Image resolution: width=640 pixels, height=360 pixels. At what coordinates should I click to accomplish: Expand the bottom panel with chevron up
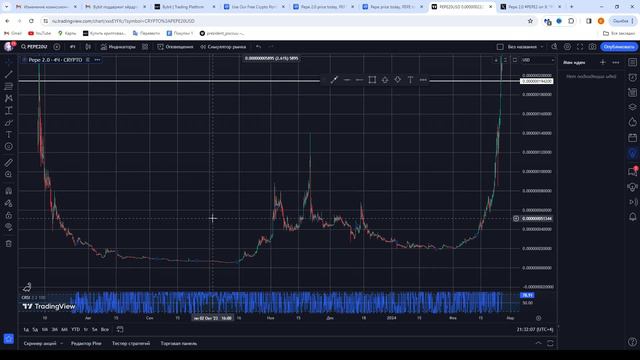(x=538, y=343)
